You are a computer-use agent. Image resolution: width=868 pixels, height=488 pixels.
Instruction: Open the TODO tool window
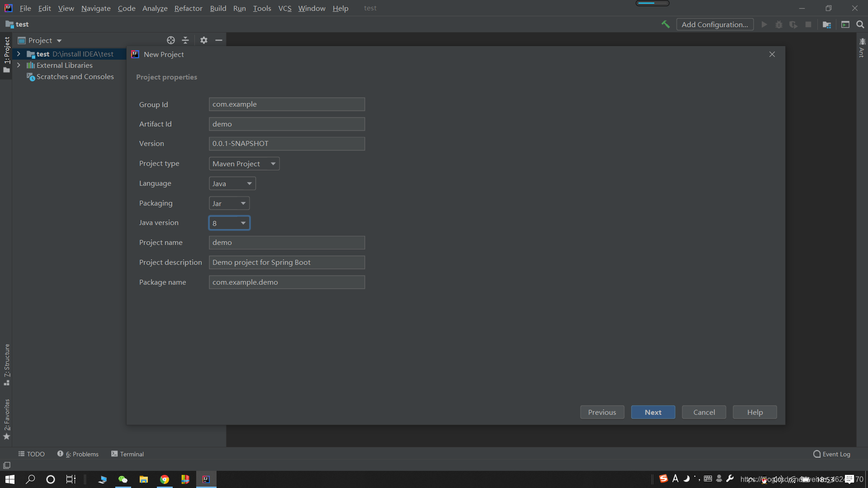[32, 454]
